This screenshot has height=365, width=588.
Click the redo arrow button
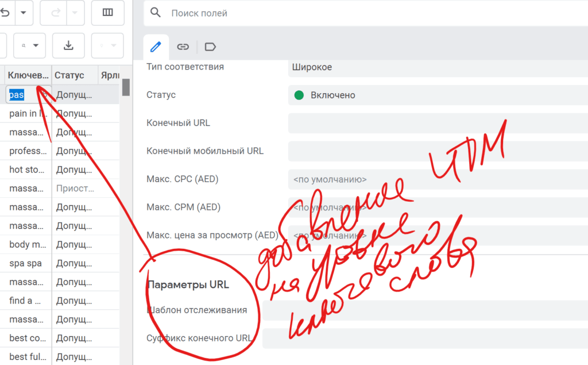click(55, 13)
